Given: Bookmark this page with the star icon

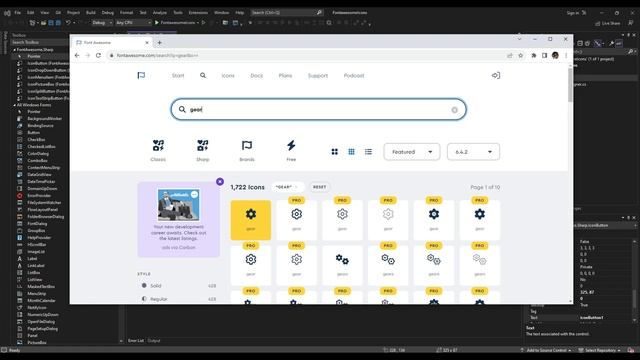Looking at the screenshot, I should point(520,56).
